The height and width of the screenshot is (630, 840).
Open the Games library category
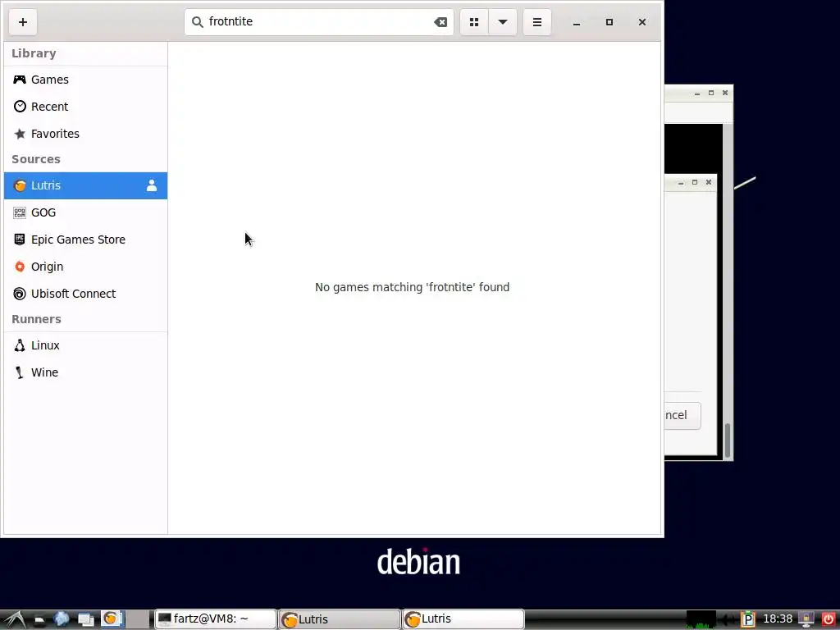[x=85, y=80]
